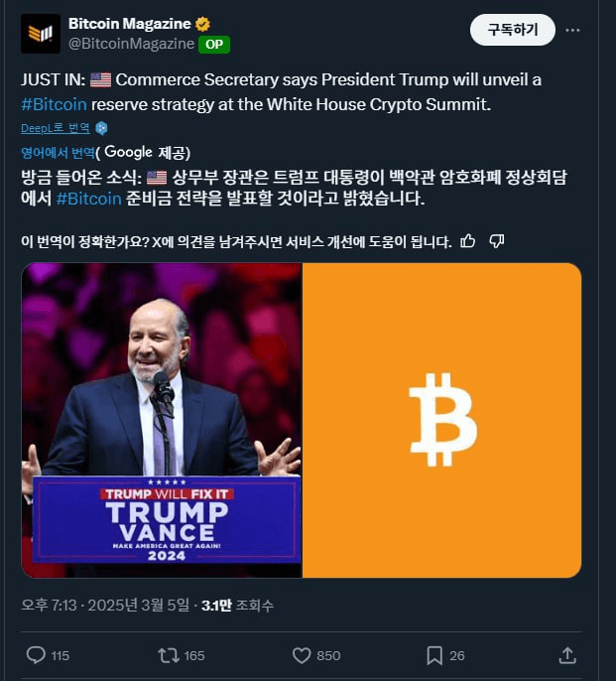Open the three-dot more options menu
Viewport: 616px width, 681px height.
(x=572, y=30)
